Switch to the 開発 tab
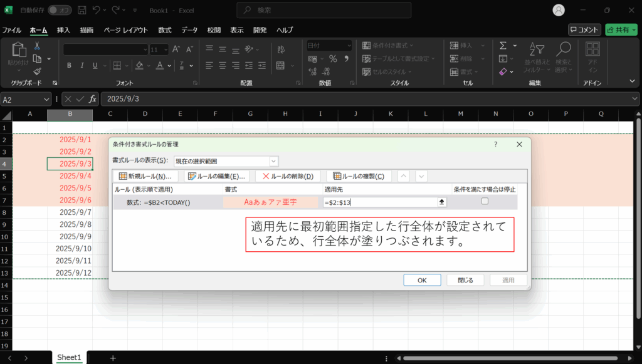Screen dimensions: 642x364 coord(260,30)
